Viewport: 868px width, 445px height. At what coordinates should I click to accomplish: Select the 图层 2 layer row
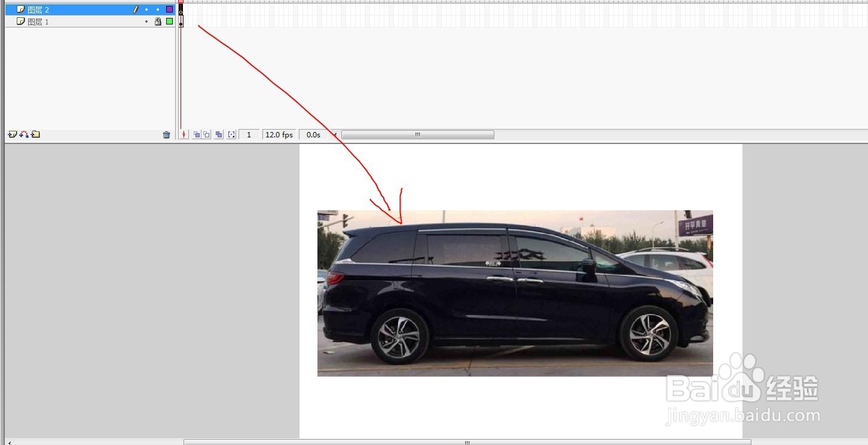[90, 10]
